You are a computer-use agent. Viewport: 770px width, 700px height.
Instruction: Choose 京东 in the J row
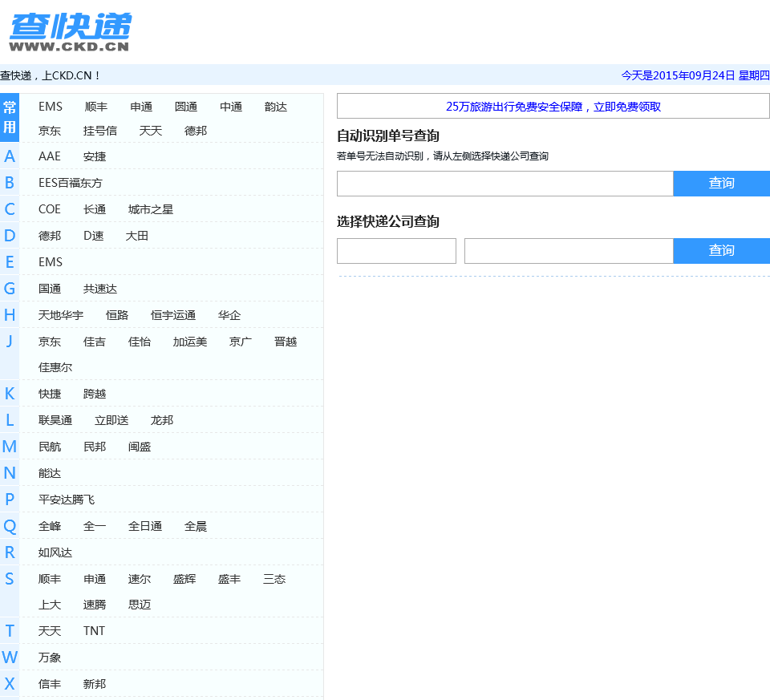click(x=50, y=342)
